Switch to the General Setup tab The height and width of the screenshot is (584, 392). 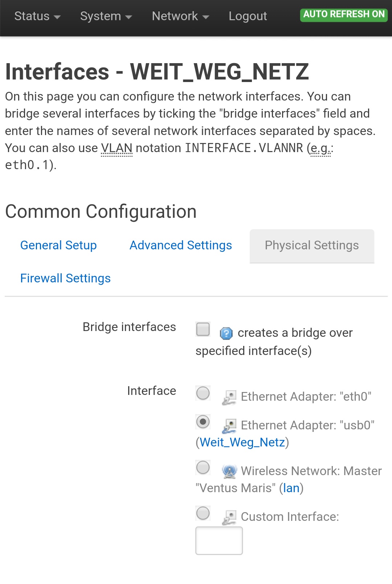tap(58, 245)
